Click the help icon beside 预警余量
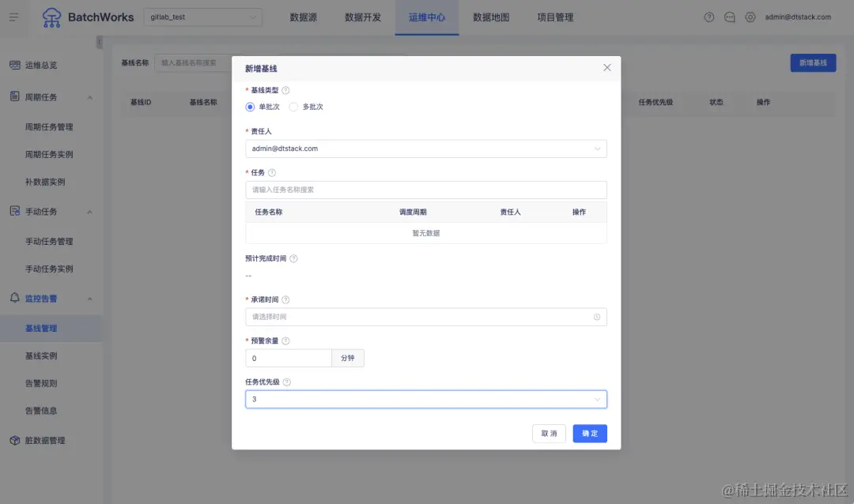The width and height of the screenshot is (854, 504). click(x=285, y=340)
